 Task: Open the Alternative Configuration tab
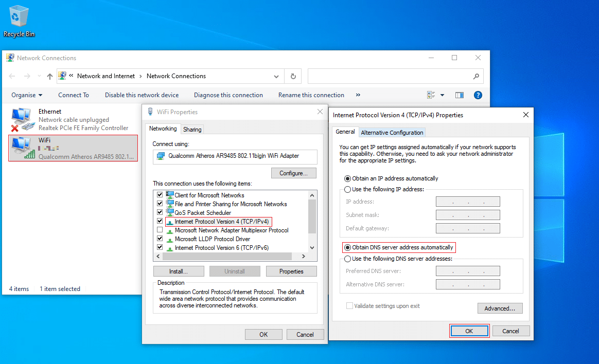coord(392,133)
